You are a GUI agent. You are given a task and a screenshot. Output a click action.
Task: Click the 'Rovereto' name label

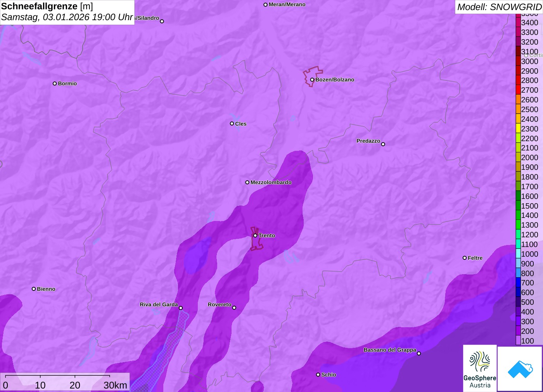pos(220,304)
